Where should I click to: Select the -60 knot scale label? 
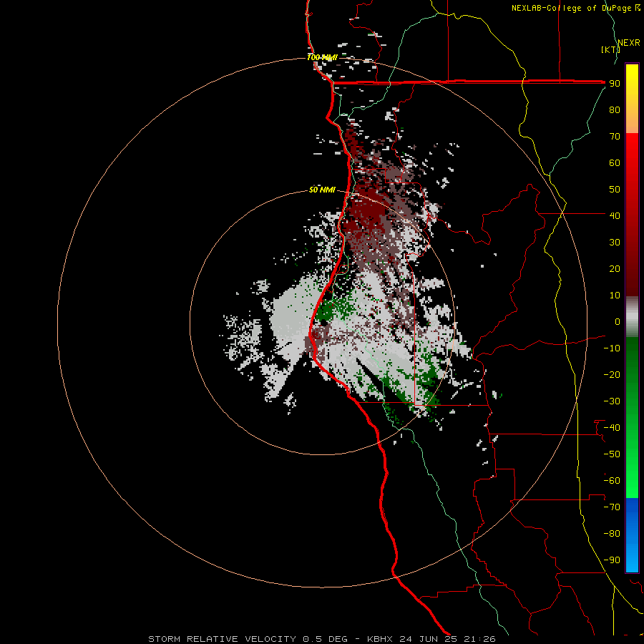tap(612, 481)
